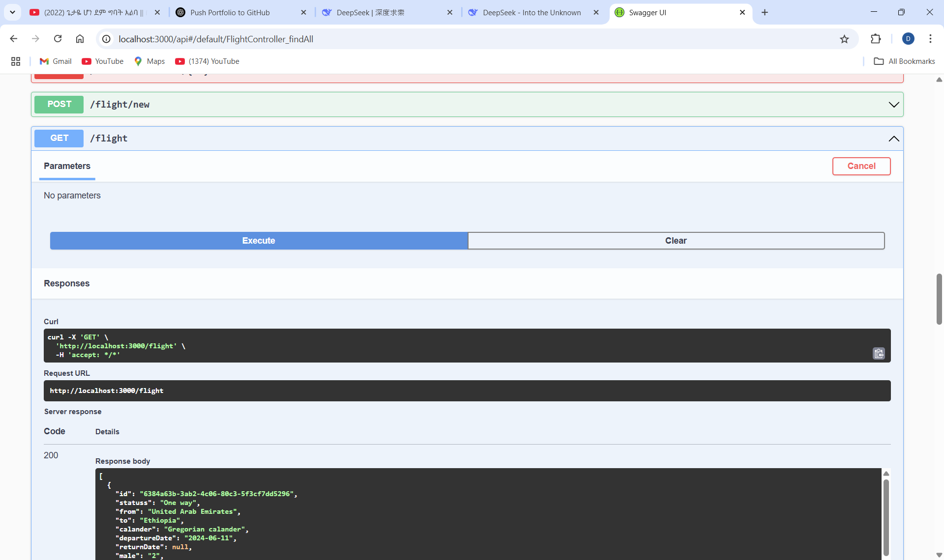944x560 pixels.
Task: Open the apps grid shortcut
Action: click(16, 61)
